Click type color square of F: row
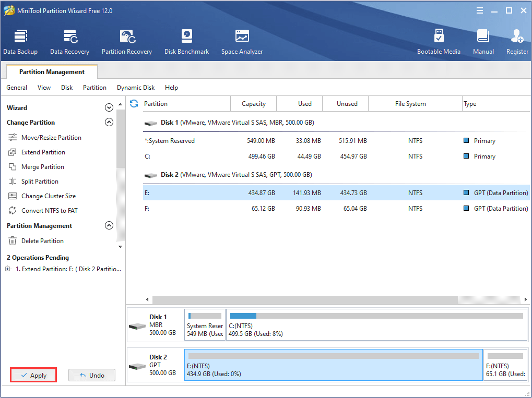532x398 pixels. pos(466,208)
